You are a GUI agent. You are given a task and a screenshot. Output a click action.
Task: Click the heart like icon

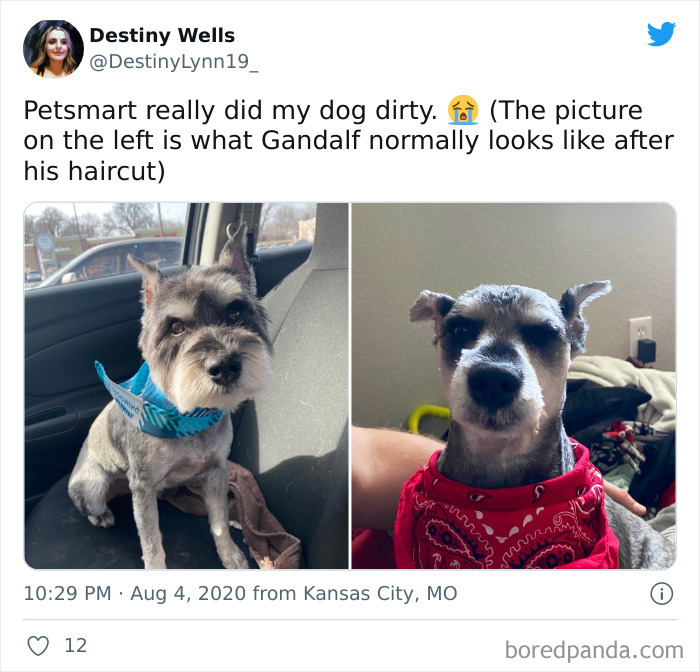point(38,646)
